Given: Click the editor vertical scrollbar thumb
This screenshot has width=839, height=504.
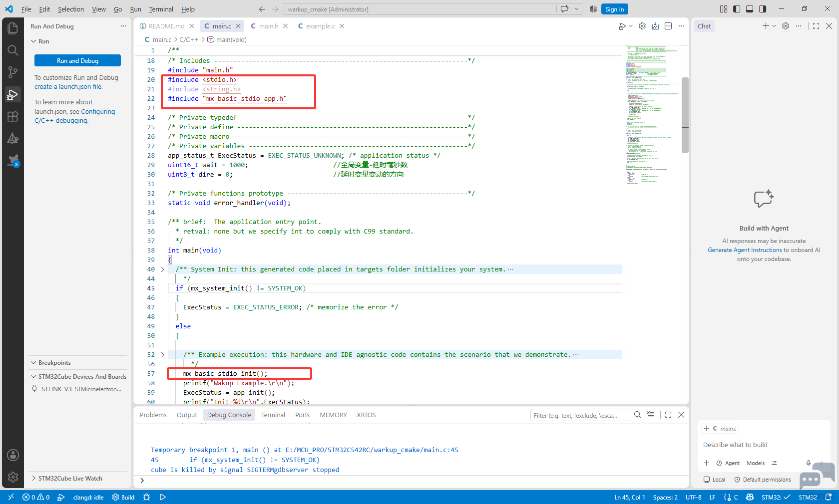Looking at the screenshot, I should (685, 115).
